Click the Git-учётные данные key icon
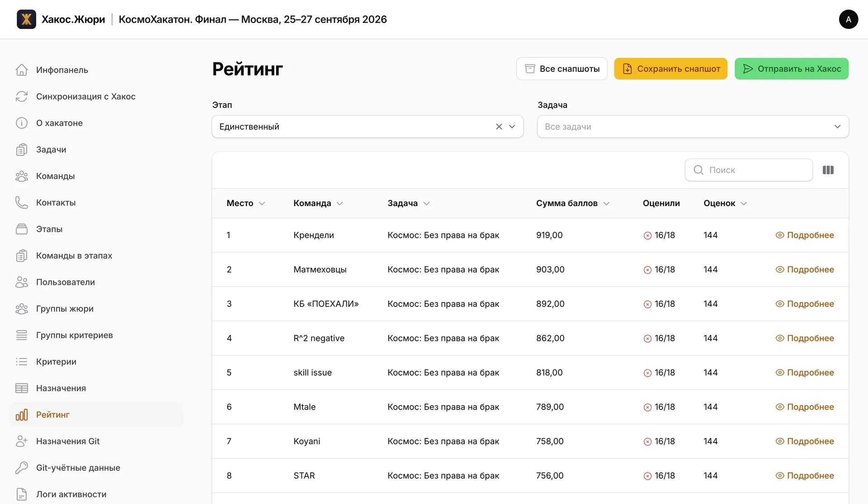 pos(22,468)
